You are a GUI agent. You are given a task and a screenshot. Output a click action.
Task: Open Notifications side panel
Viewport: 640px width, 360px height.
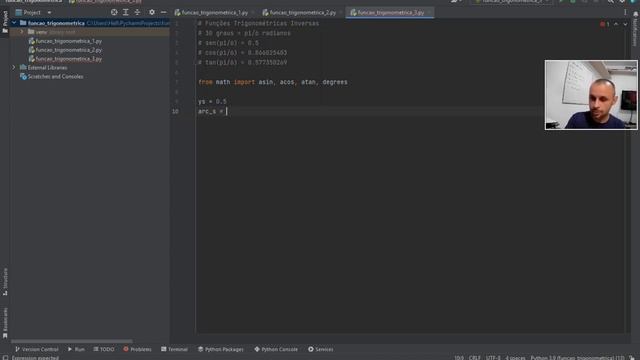click(635, 29)
